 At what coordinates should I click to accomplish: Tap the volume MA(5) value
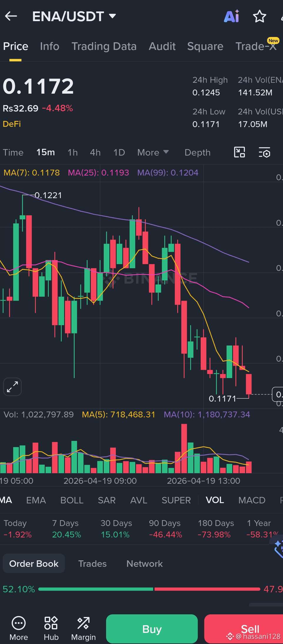(x=118, y=414)
